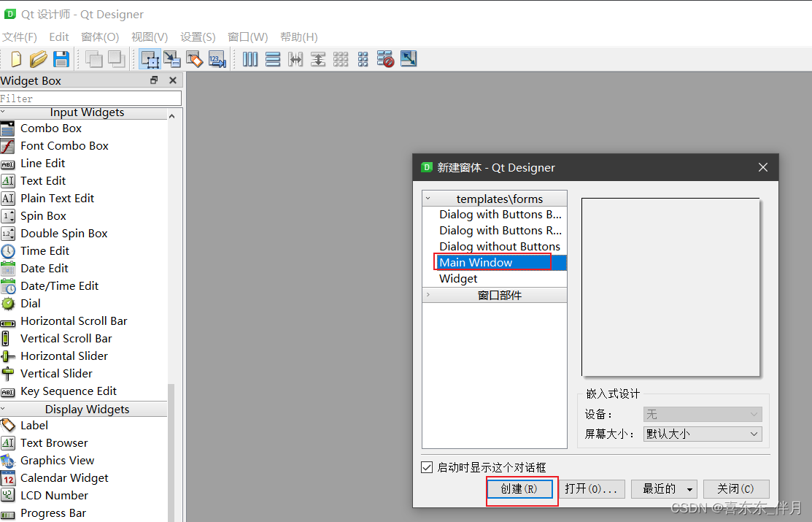The width and height of the screenshot is (812, 522).
Task: Click the 打开(O)... button
Action: (x=592, y=488)
